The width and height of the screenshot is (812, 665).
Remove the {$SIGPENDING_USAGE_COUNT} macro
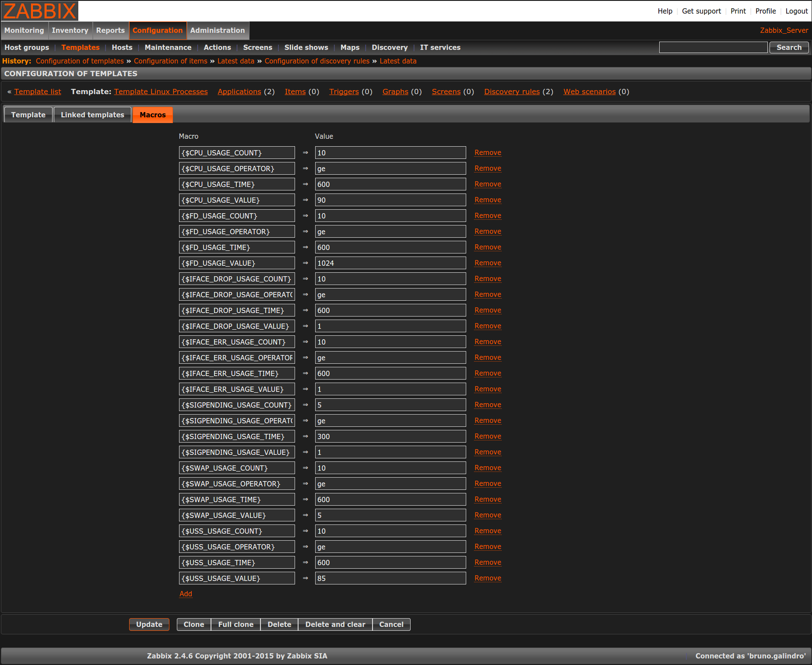pyautogui.click(x=488, y=405)
